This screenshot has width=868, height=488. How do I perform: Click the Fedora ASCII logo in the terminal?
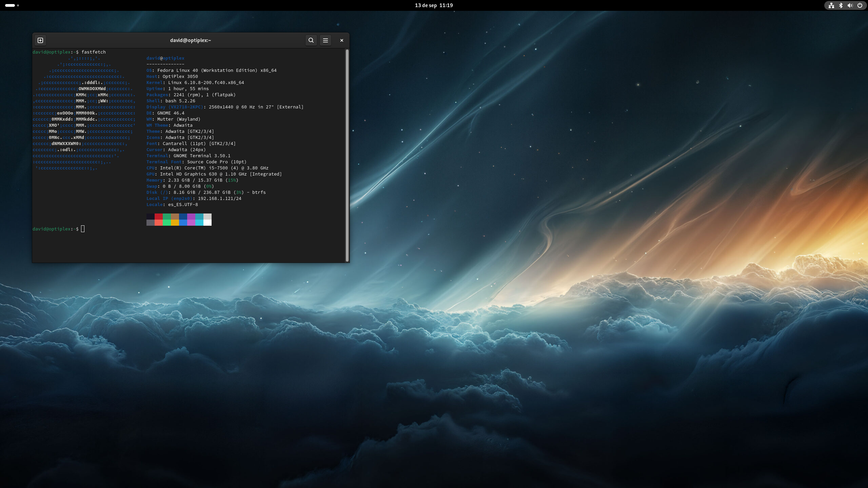click(x=84, y=113)
